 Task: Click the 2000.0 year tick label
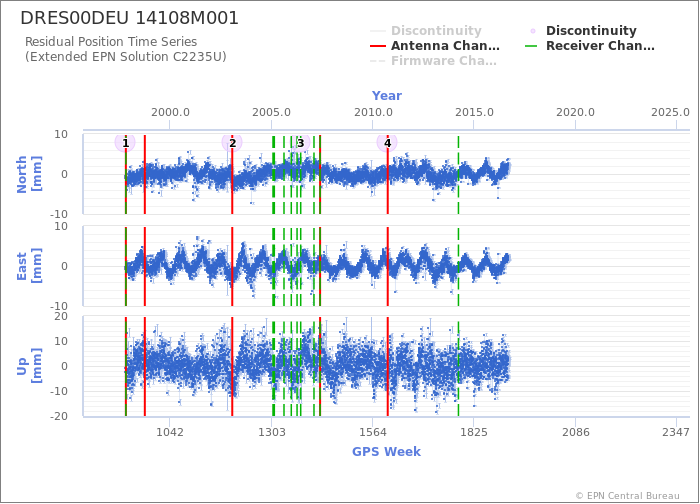click(x=170, y=112)
